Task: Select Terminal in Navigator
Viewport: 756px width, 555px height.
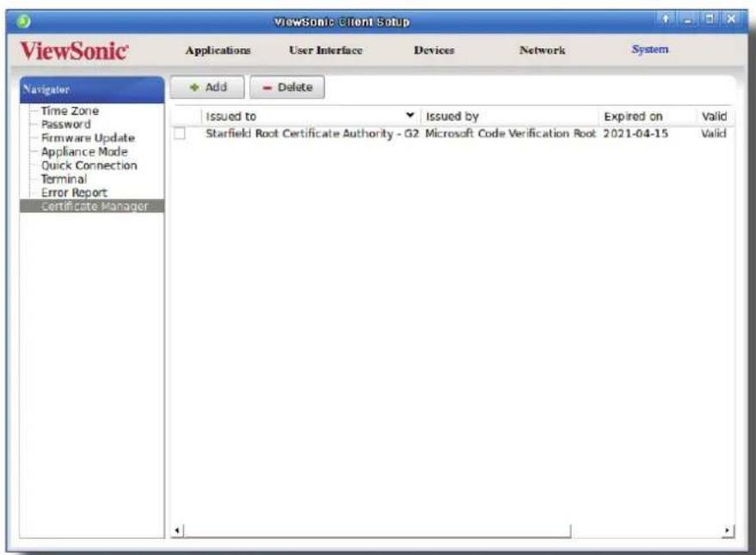Action: (x=65, y=179)
